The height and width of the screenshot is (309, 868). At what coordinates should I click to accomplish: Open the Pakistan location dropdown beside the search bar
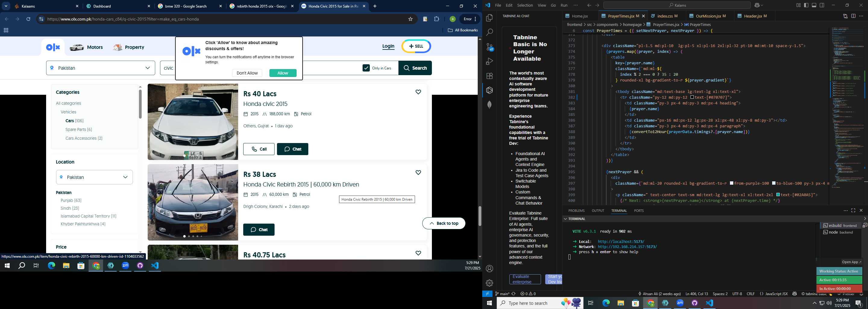(100, 68)
